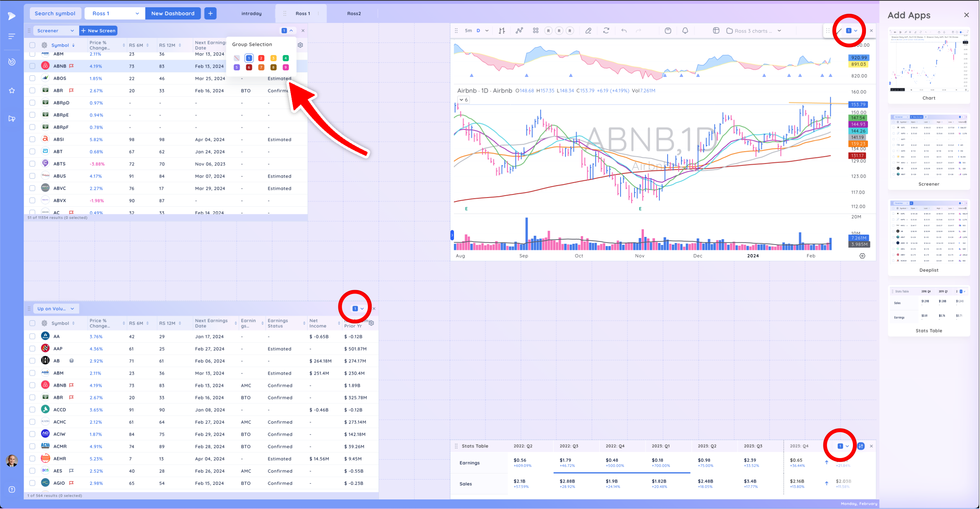Check the AA row checkbox
980x509 pixels.
33,336
